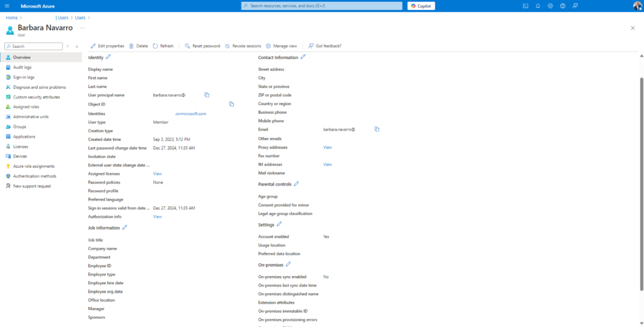Edit Contact Information with pencil icon
This screenshot has height=327, width=644.
[x=303, y=57]
